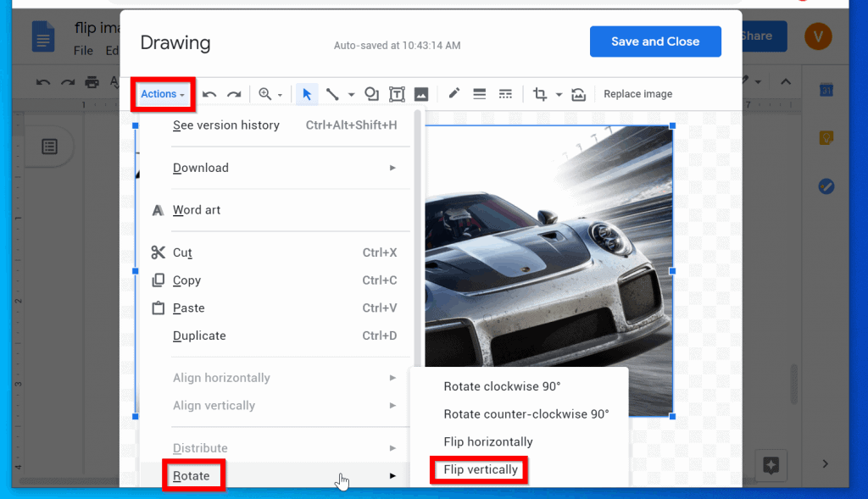Open the account avatar V
Screen dimensions: 868x499
[818, 36]
